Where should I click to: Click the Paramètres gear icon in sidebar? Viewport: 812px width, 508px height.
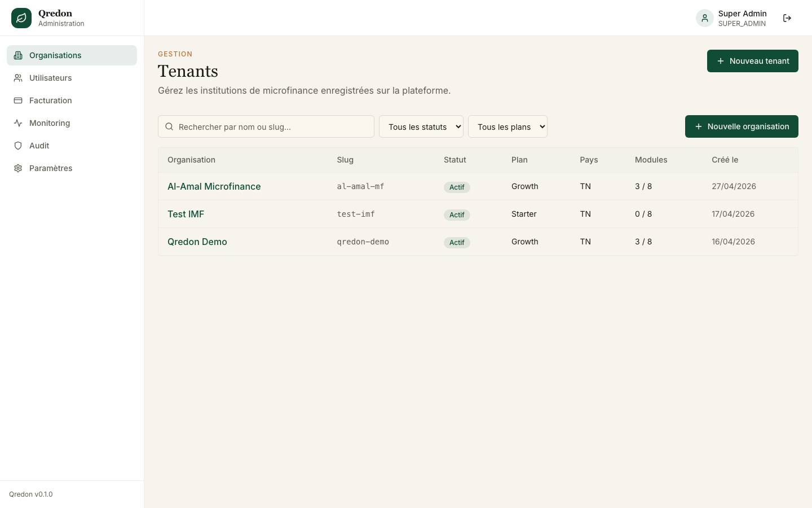pos(18,168)
